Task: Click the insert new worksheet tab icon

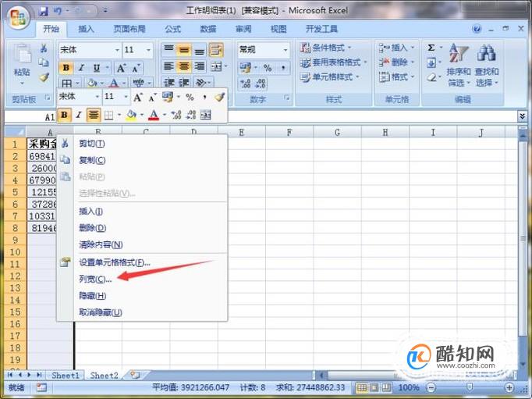Action: click(135, 375)
